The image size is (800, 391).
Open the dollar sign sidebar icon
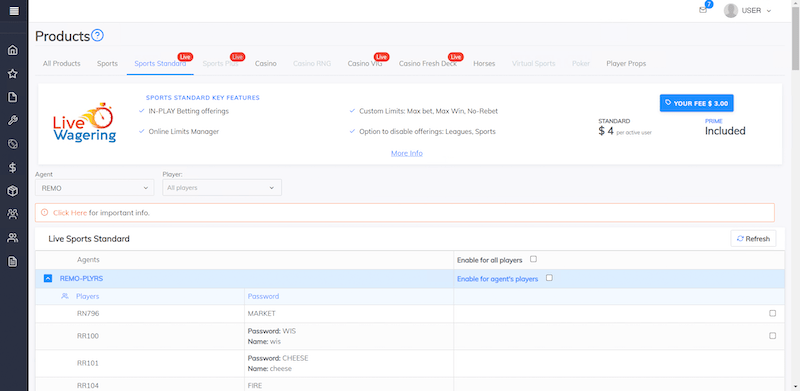point(13,167)
